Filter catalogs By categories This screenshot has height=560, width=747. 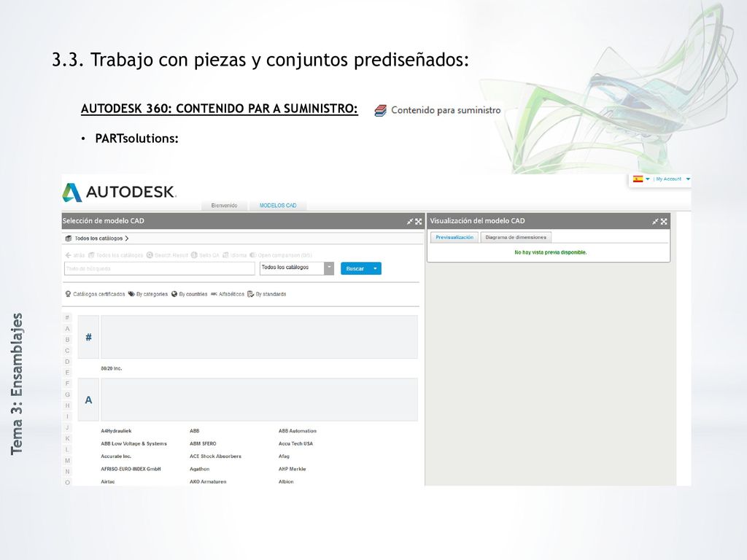tap(148, 295)
